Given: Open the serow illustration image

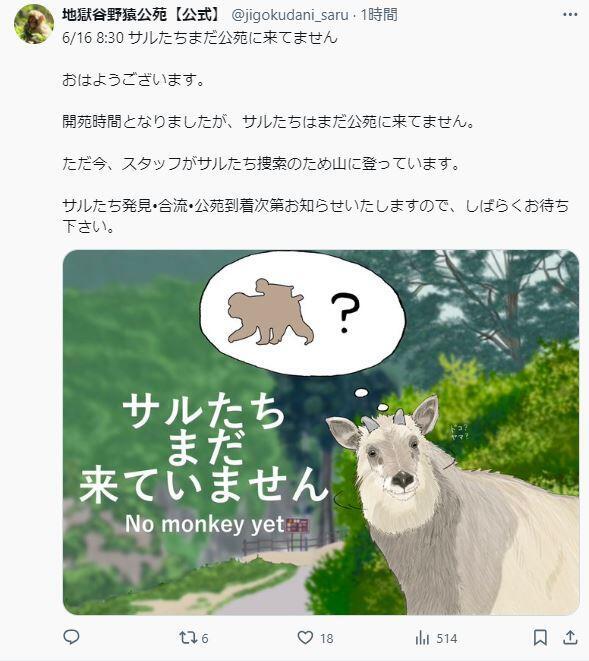Looking at the screenshot, I should [321, 432].
